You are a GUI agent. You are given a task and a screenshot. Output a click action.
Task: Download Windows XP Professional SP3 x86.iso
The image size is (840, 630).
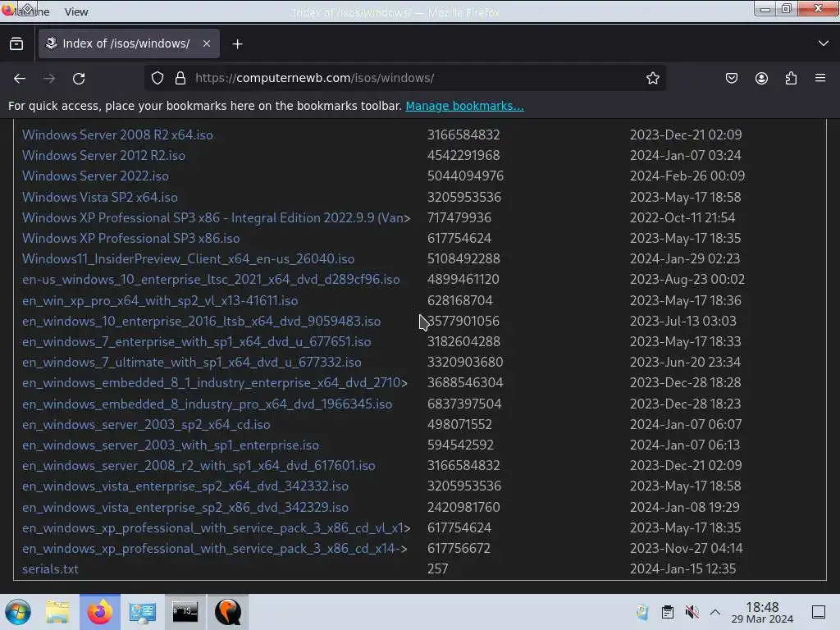[130, 239]
